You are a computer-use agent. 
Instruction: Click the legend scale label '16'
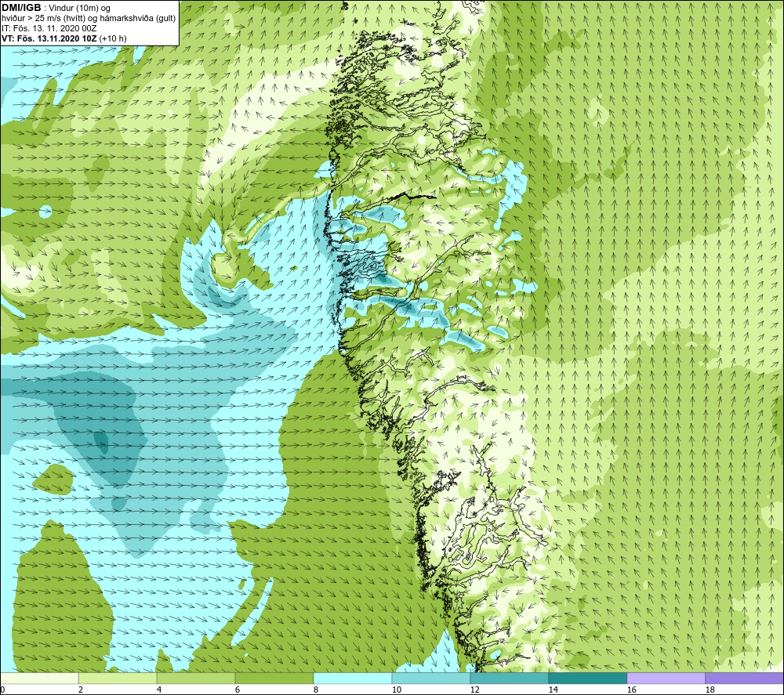(x=631, y=690)
